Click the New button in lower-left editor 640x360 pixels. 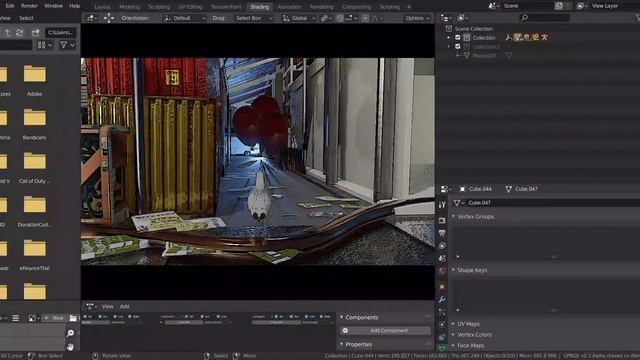point(54,318)
